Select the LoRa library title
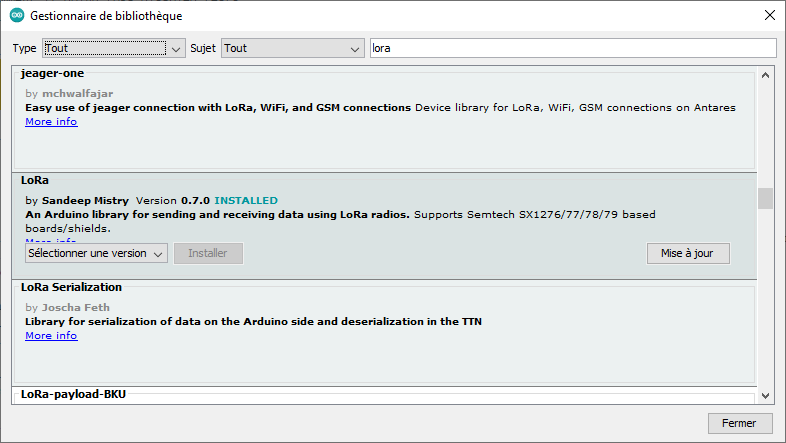The image size is (786, 443). [35, 180]
